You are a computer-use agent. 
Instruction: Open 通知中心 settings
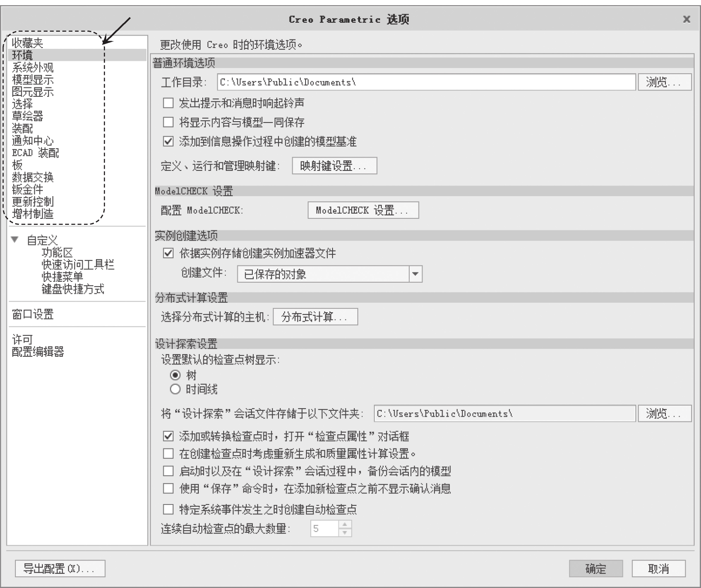pyautogui.click(x=33, y=140)
